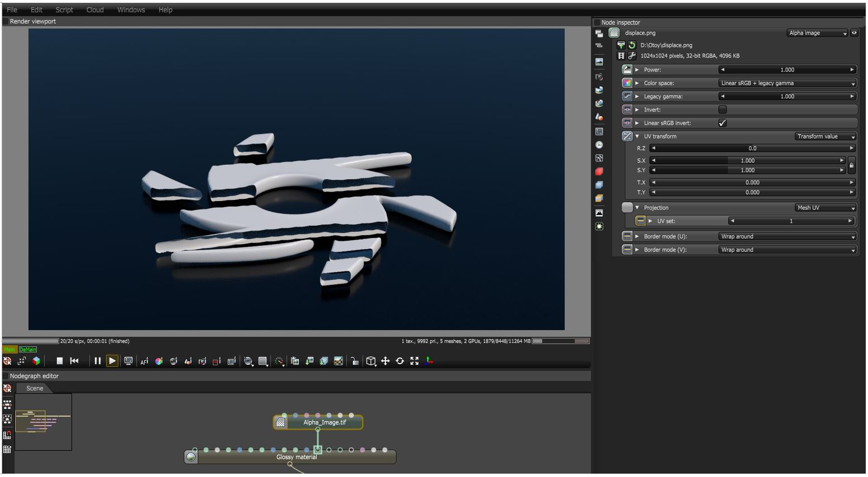
Task: Uncheck the Linear sRGB invert checkbox
Action: click(x=723, y=123)
